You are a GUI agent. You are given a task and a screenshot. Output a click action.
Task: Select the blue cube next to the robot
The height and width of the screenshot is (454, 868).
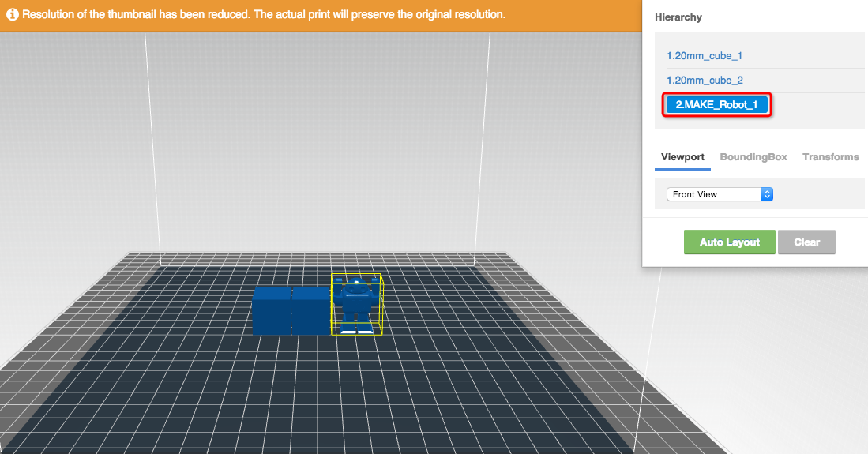tap(311, 310)
